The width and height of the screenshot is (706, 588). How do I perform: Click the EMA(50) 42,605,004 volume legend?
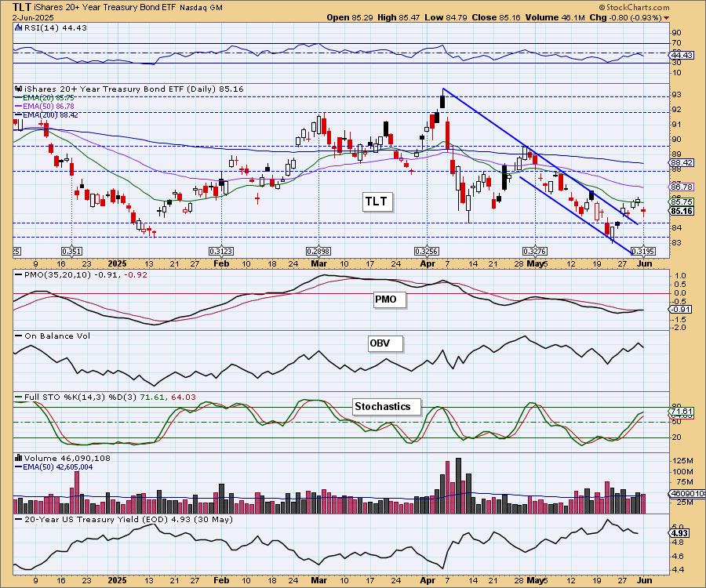[x=57, y=467]
